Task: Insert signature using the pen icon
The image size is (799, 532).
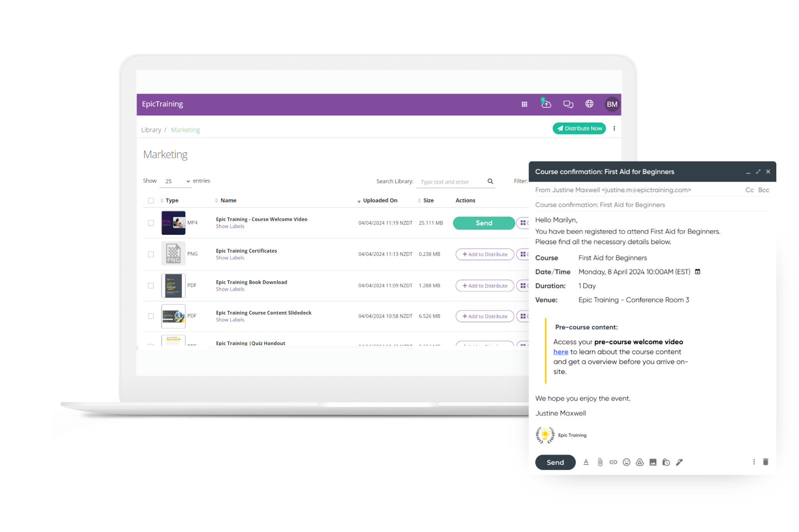Action: coord(679,462)
